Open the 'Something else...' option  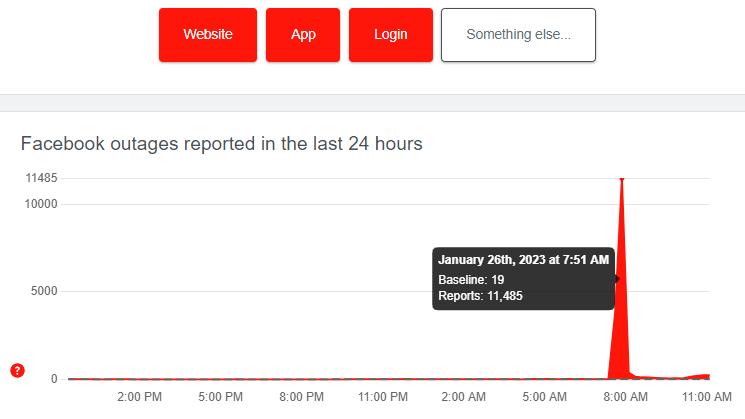pos(518,35)
